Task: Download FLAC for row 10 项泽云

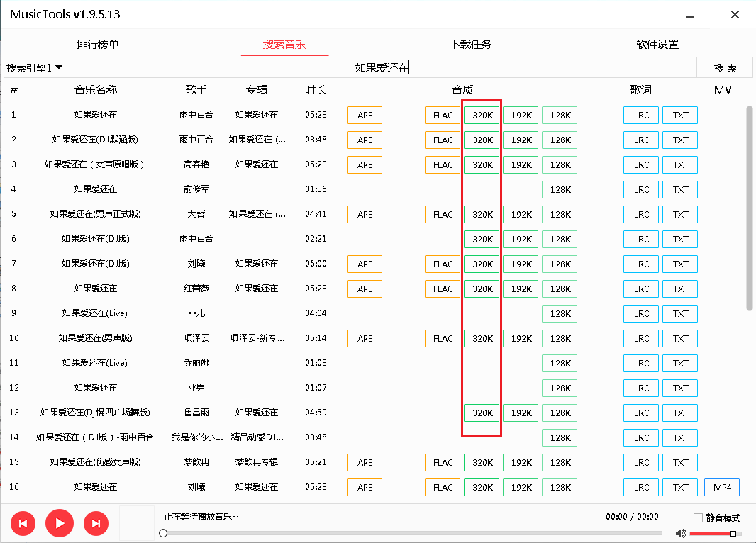Action: coord(443,339)
